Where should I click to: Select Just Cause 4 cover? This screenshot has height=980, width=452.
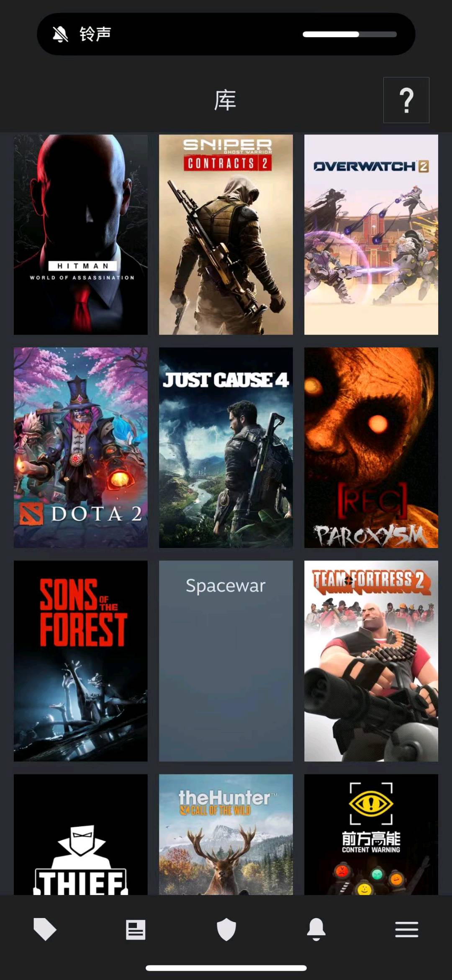[226, 448]
